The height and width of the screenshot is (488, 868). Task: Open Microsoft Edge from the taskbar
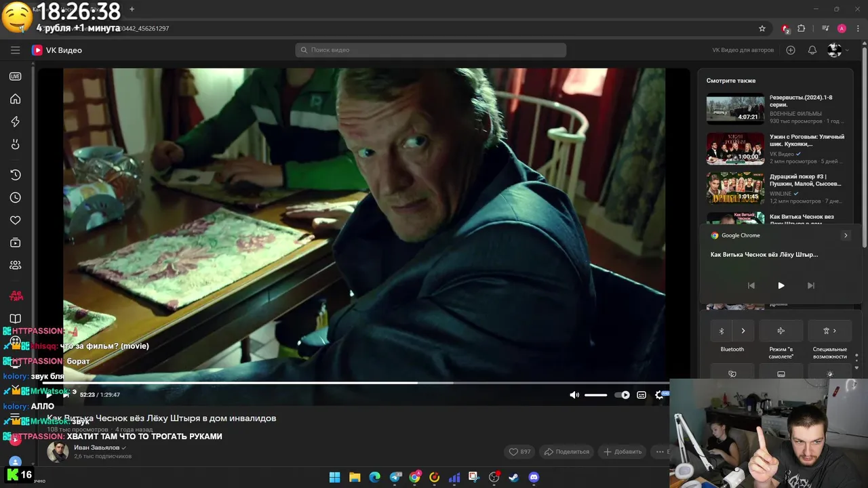tap(374, 477)
